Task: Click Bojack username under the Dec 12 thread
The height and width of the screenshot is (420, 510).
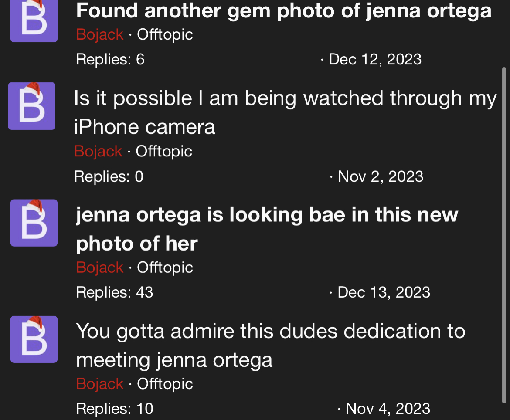Action: (x=100, y=34)
